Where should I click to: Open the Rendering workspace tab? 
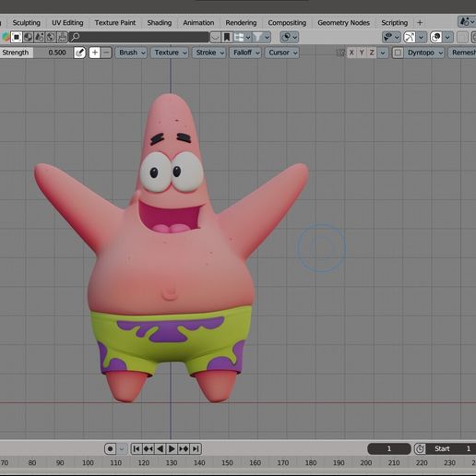[241, 23]
